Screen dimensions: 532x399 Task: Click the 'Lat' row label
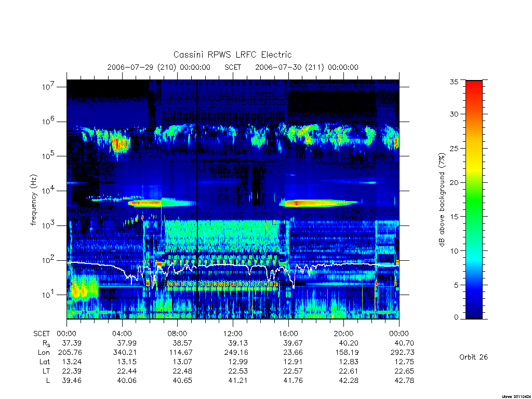45,362
